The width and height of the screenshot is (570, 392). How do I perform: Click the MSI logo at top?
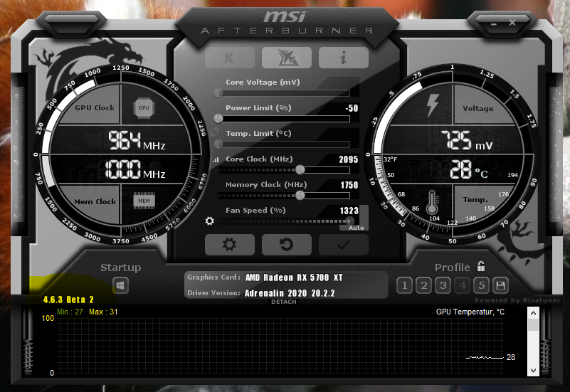(285, 16)
